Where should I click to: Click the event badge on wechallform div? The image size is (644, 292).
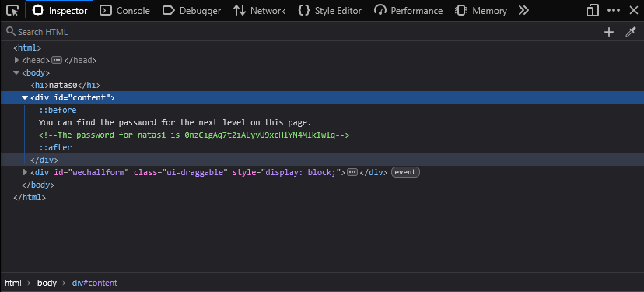(405, 172)
